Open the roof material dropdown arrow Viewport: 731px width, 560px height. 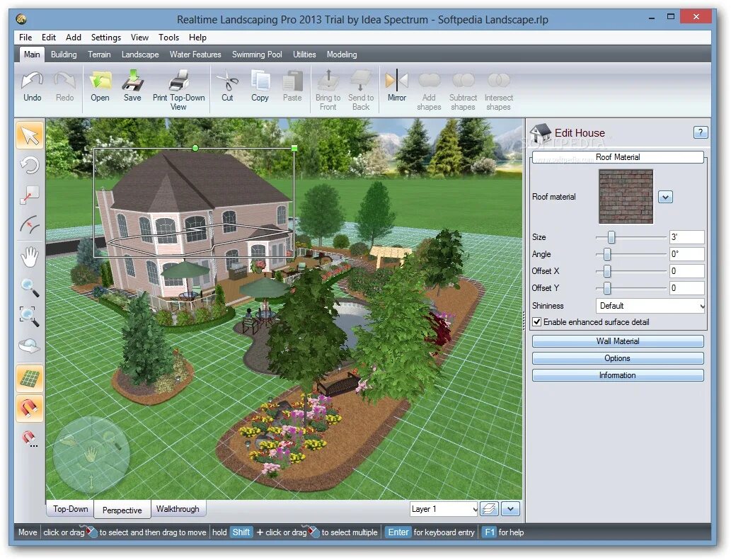665,198
